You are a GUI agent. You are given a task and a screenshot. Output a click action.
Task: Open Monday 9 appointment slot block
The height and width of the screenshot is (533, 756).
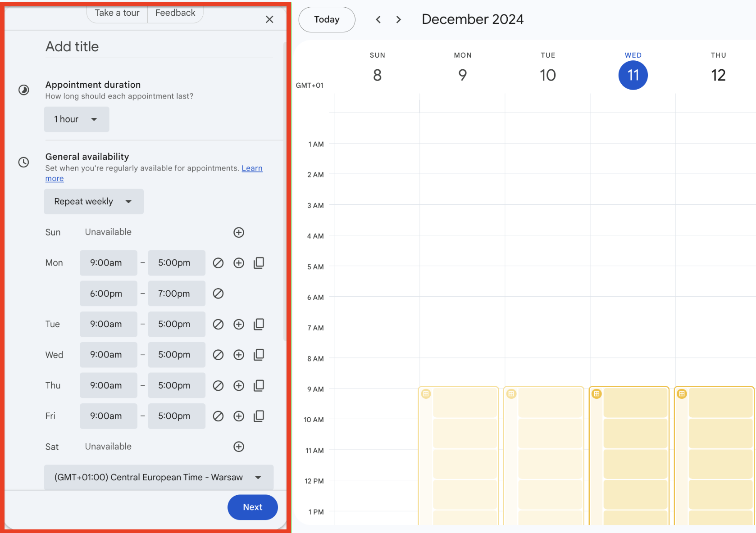(x=459, y=456)
